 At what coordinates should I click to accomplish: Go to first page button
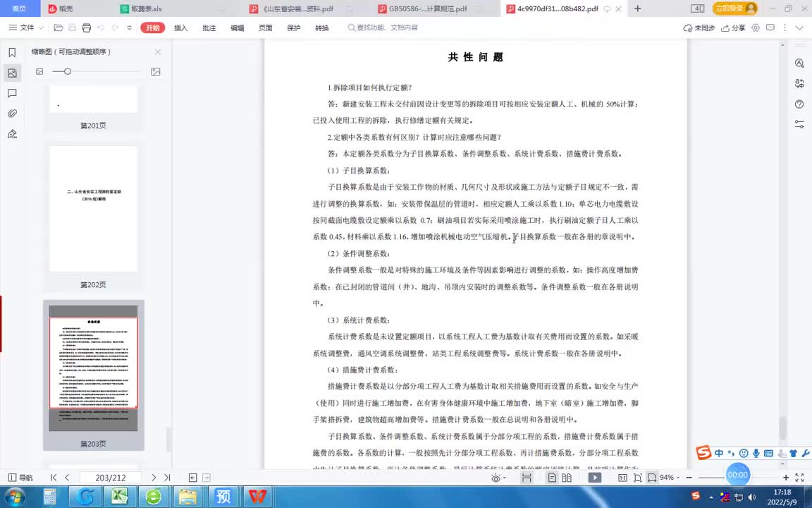[x=54, y=478]
